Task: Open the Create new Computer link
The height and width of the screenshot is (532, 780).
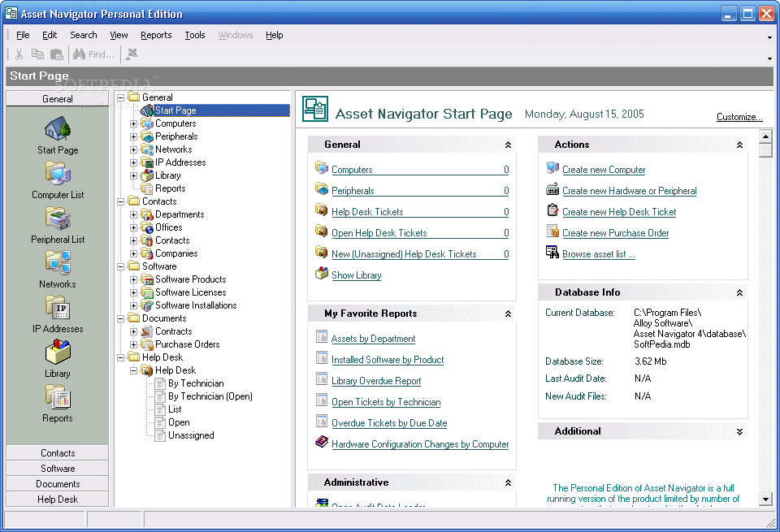Action: pyautogui.click(x=604, y=170)
